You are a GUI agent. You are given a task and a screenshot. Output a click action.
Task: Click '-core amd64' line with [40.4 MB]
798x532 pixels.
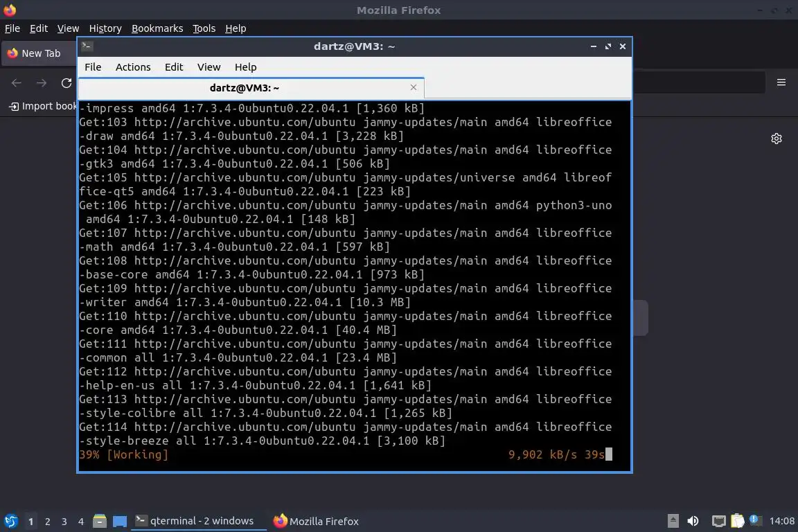click(x=238, y=330)
